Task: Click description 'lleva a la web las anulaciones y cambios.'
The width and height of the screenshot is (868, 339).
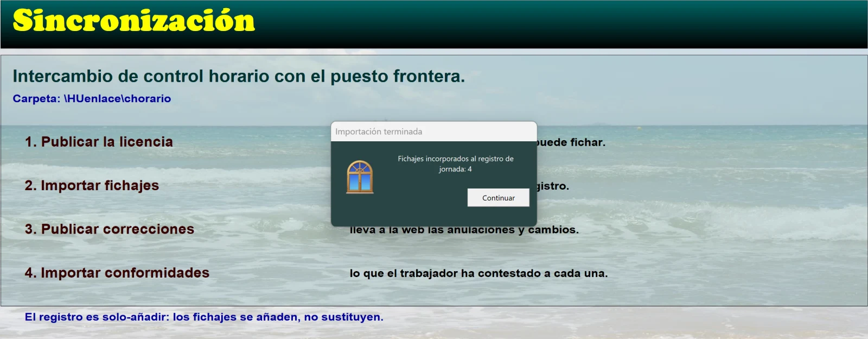Action: (x=464, y=230)
